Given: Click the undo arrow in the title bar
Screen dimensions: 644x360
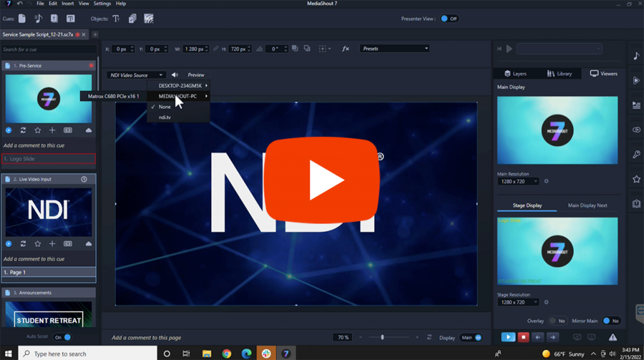Looking at the screenshot, I should point(19,3).
